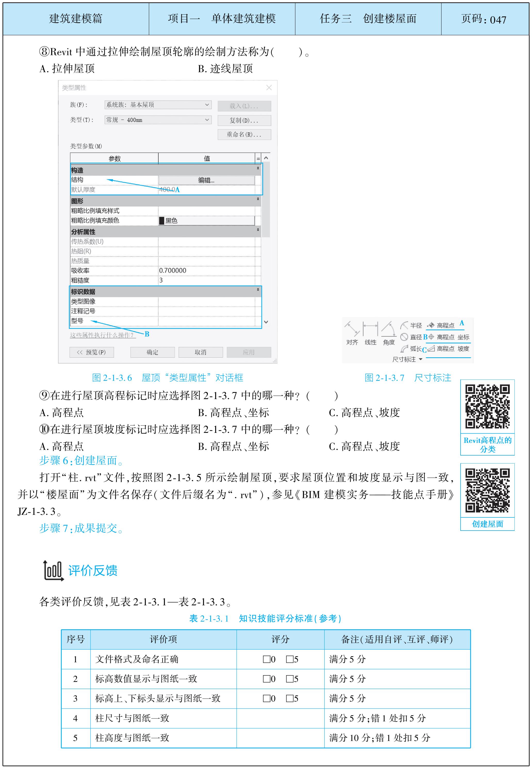Click the parameter list scroll up arrow
Screen dimensions: 532x768
pyautogui.click(x=266, y=158)
